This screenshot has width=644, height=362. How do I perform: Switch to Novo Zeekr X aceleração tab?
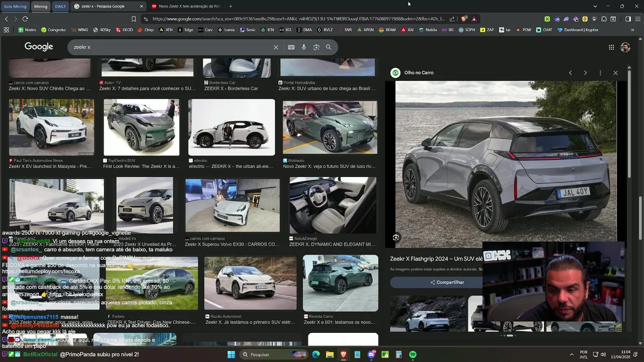pos(186,7)
